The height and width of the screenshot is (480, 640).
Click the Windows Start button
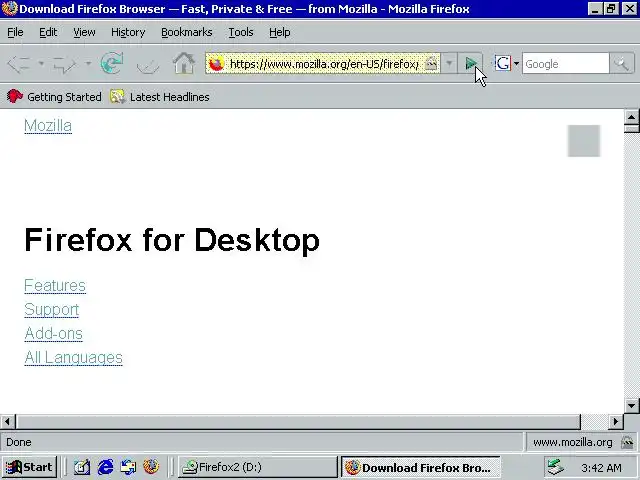[29, 467]
